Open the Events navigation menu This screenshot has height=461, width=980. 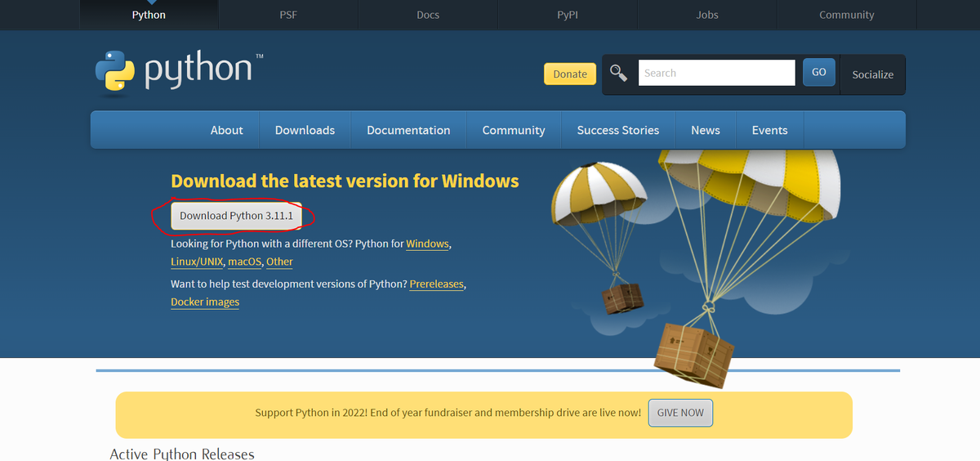coord(770,130)
